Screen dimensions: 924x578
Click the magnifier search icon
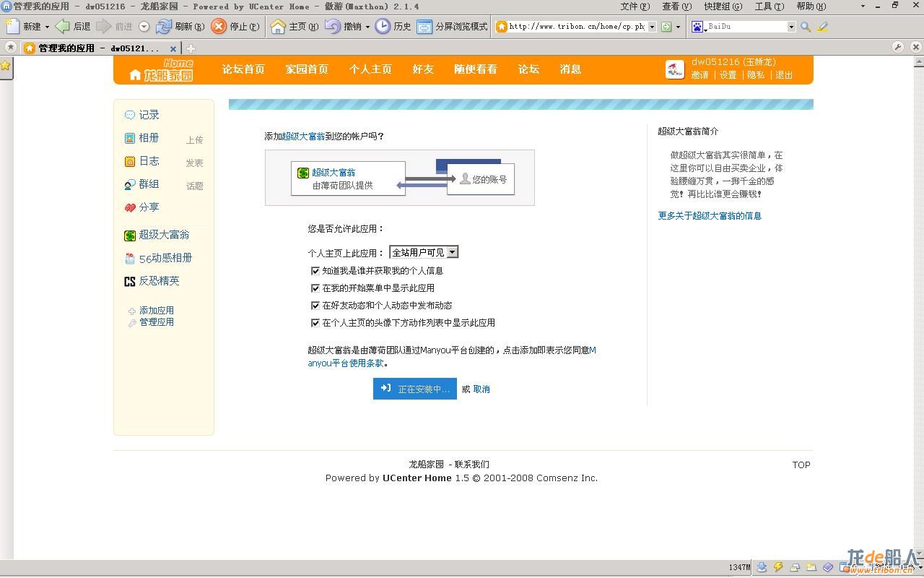806,27
